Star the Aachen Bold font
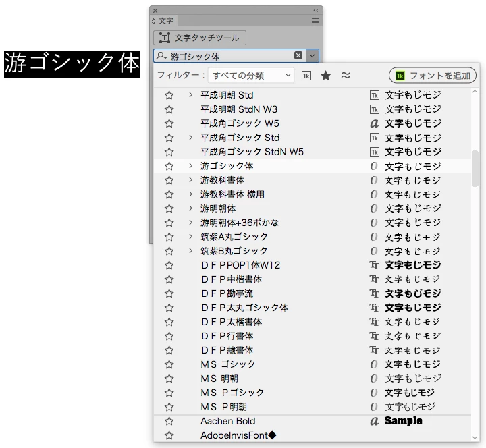 pyautogui.click(x=169, y=421)
